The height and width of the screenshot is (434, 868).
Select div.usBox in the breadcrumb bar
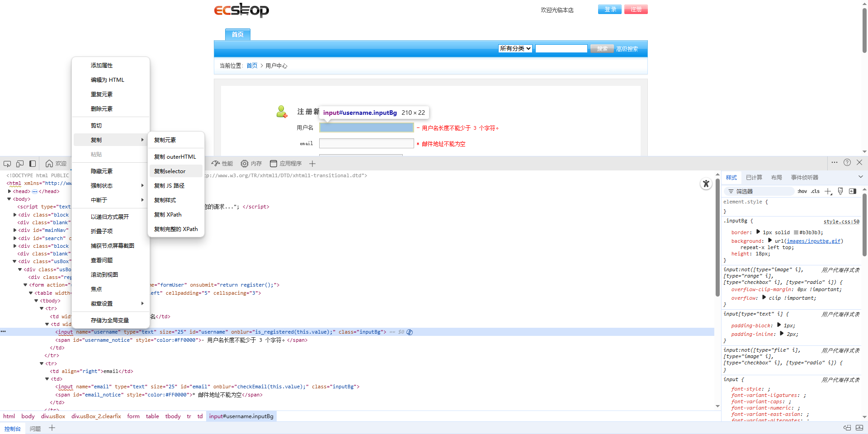tap(53, 416)
